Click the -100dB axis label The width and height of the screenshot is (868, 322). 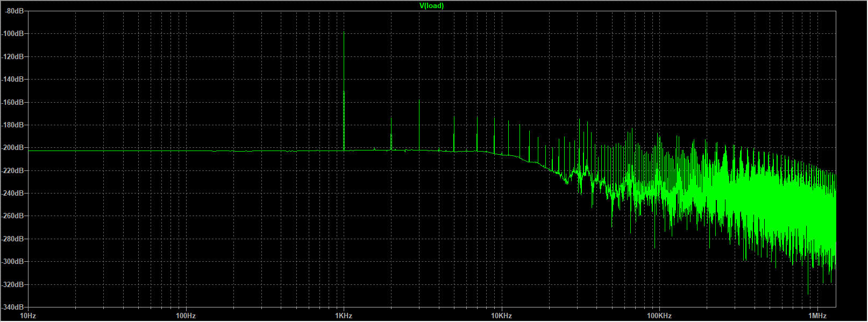13,33
